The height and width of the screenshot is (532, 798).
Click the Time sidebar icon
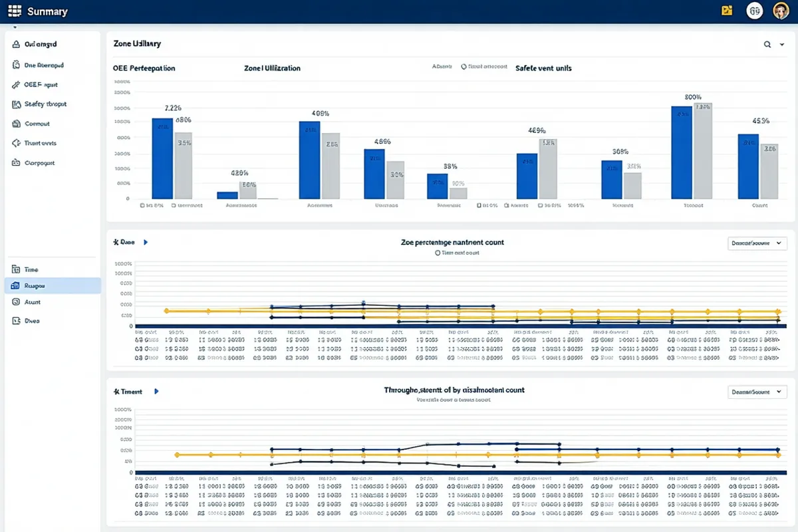[x=17, y=269]
